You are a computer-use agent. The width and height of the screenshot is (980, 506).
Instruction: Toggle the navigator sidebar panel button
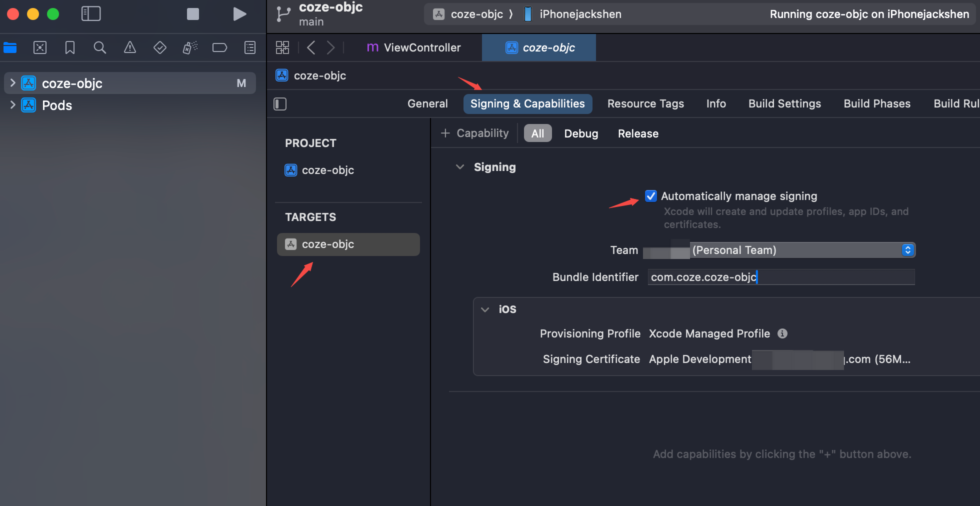(x=91, y=14)
